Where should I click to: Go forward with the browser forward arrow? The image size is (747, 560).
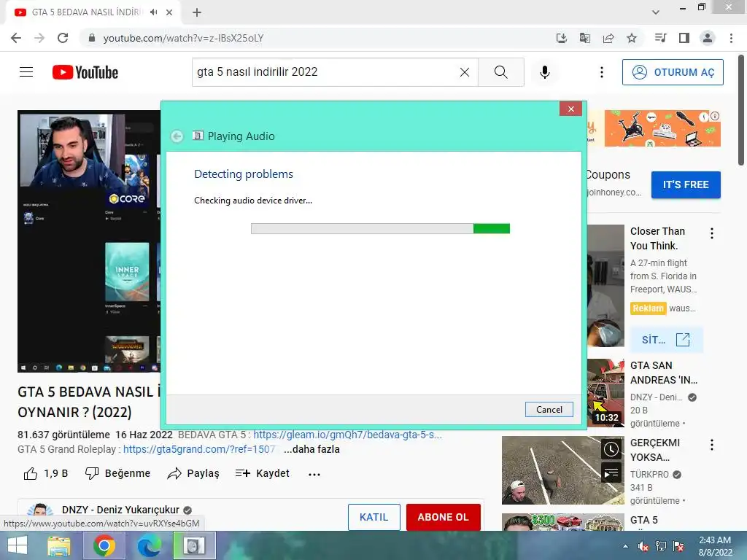(x=39, y=38)
